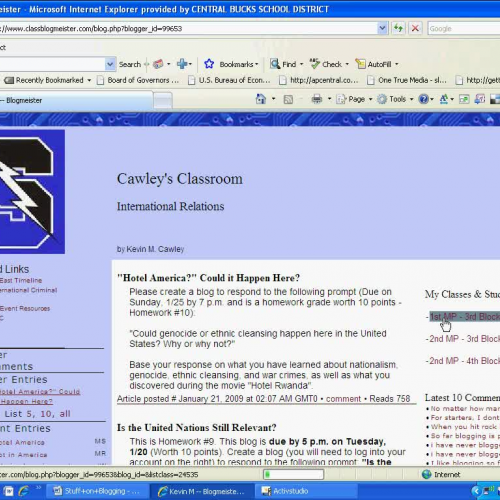Viewport: 500px width, 500px height.
Task: Click the page loading progress bar
Action: pos(294,474)
